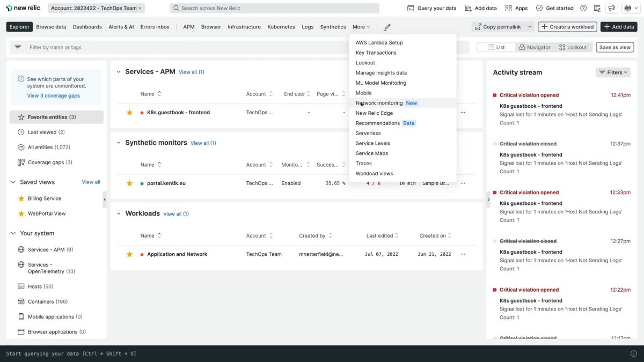Screen dimensions: 644x362
Task: Open the announcements megaphone icon
Action: [611, 8]
